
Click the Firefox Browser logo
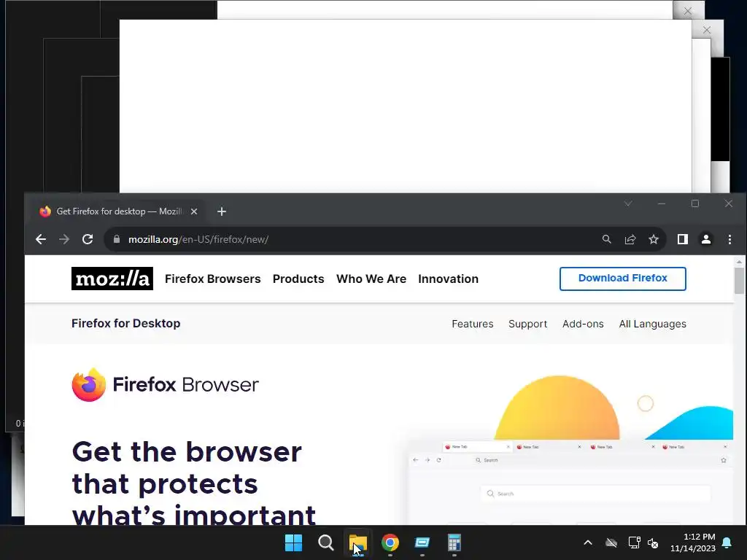(x=165, y=384)
